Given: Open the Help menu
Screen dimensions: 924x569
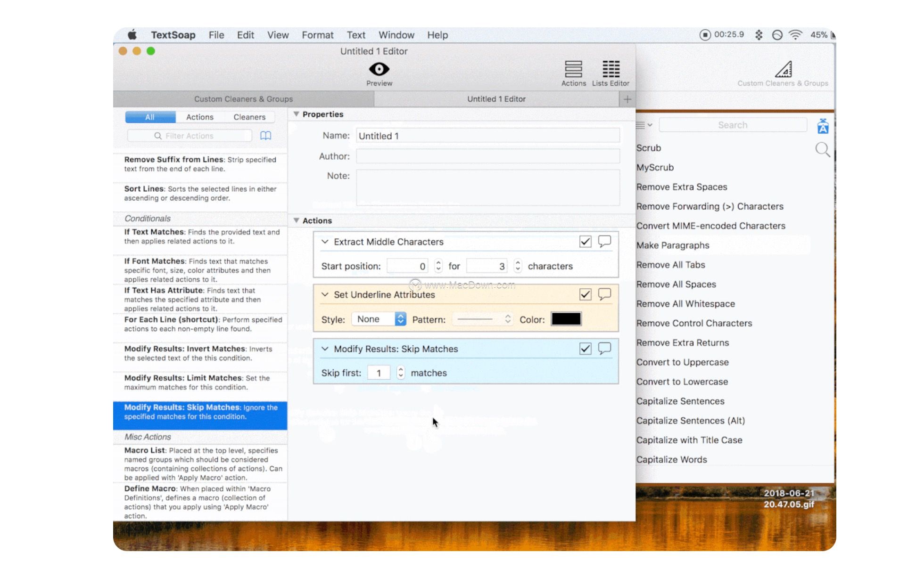Looking at the screenshot, I should click(x=437, y=35).
